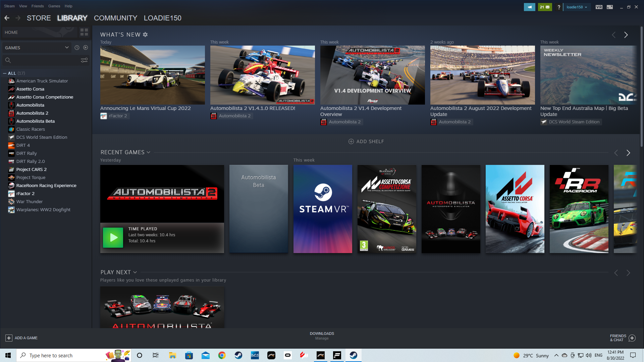Open FRIENDS & CHAT

click(623, 338)
